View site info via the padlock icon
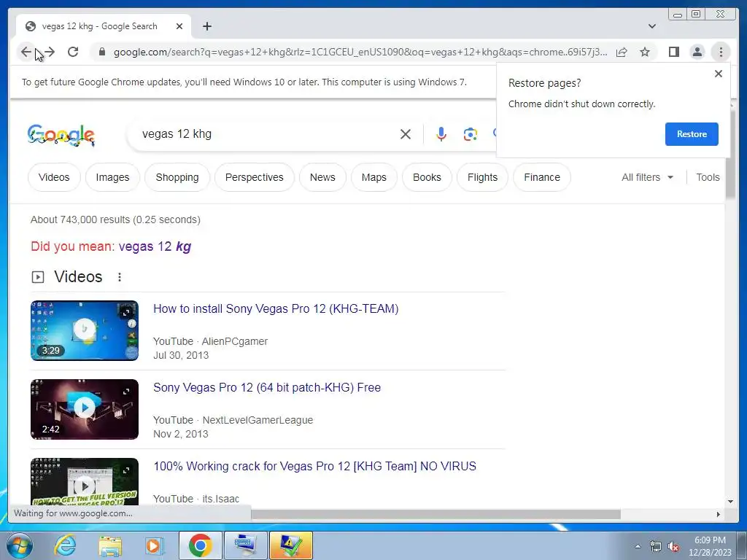The image size is (747, 560). 101,52
